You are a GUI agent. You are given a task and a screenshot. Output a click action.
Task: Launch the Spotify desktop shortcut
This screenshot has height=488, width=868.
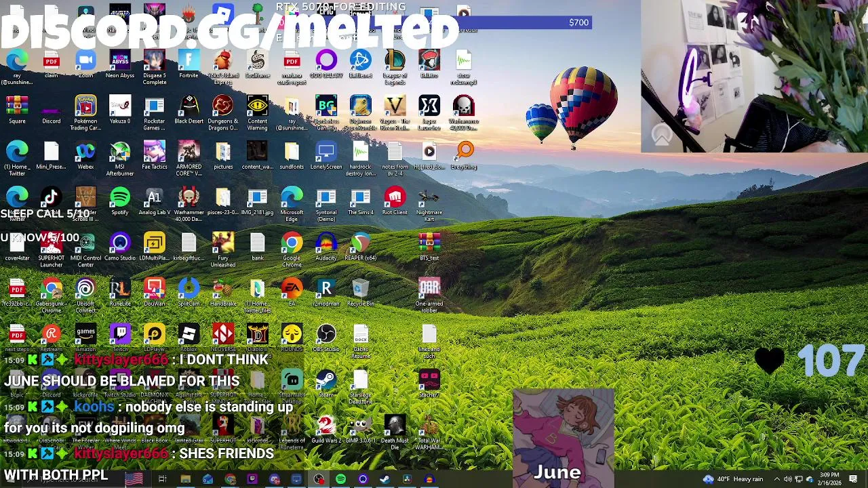pyautogui.click(x=120, y=201)
